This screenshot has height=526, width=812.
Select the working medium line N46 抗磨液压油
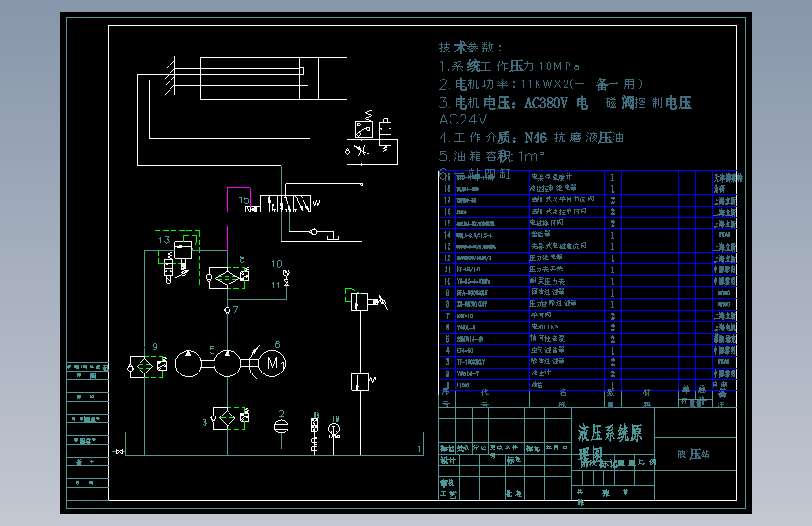[x=531, y=138]
